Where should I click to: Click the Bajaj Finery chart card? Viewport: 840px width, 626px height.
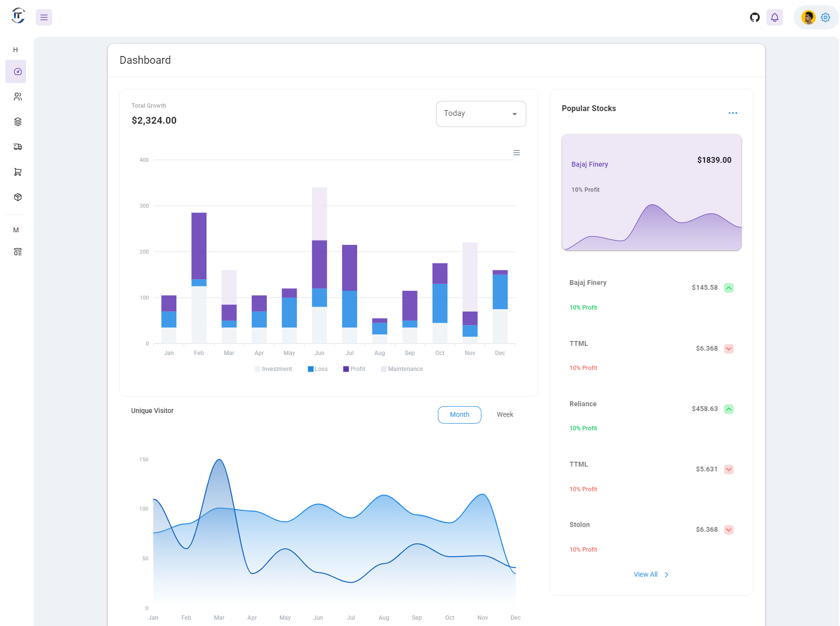point(652,192)
